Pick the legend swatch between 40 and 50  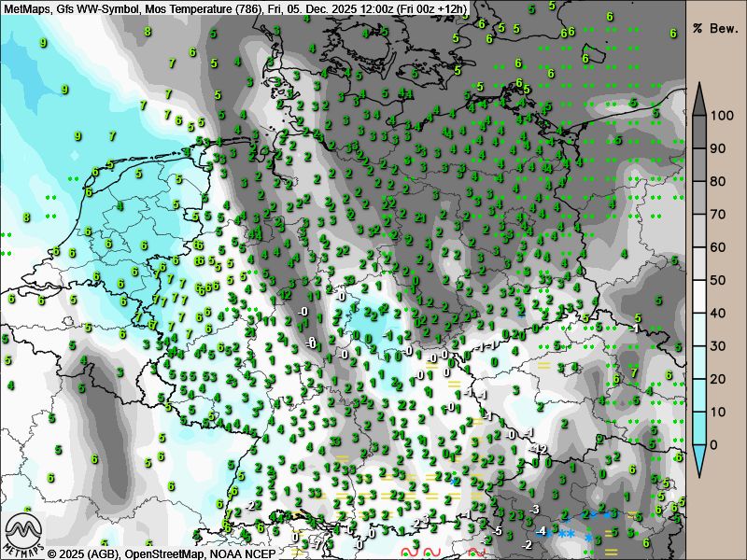[699, 296]
